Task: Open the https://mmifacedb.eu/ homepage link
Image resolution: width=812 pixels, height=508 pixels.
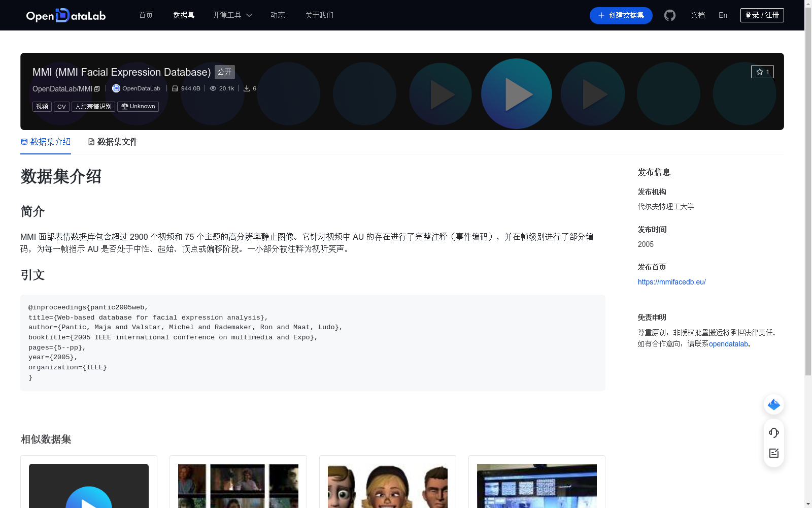Action: click(x=671, y=281)
